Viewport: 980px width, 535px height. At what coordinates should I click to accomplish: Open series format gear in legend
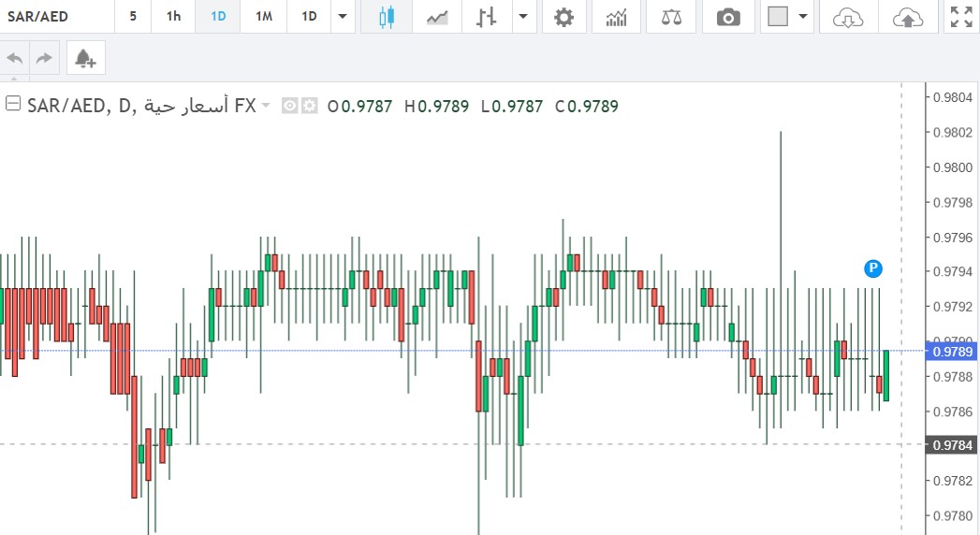click(310, 106)
